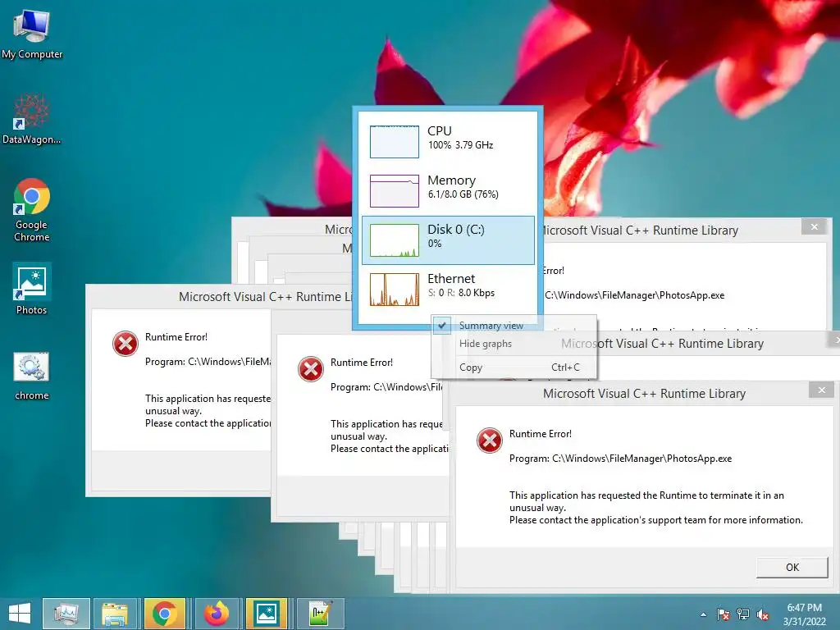Click Runtime Error! text in leftmost dialog
The image size is (840, 630).
coord(176,337)
